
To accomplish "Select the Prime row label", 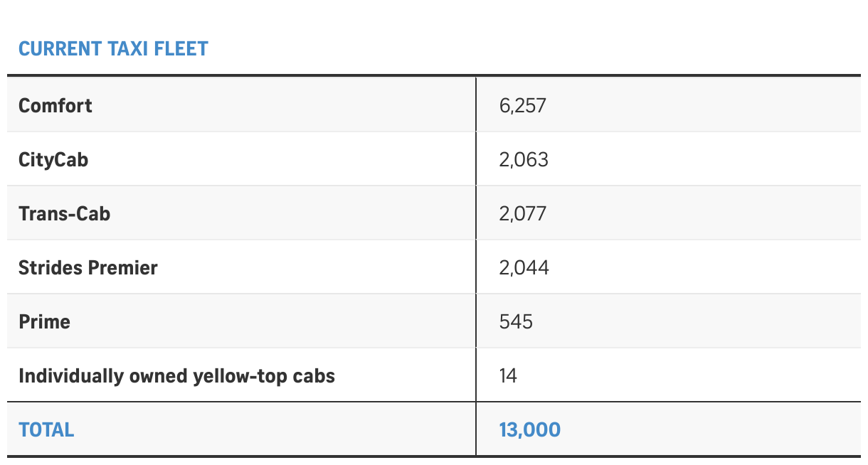I will [44, 322].
